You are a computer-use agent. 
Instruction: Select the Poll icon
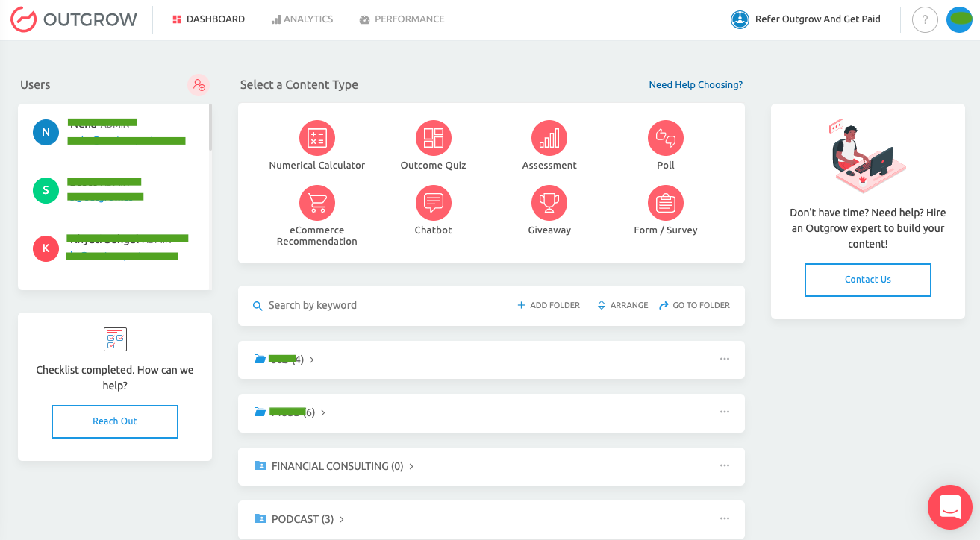pyautogui.click(x=664, y=137)
